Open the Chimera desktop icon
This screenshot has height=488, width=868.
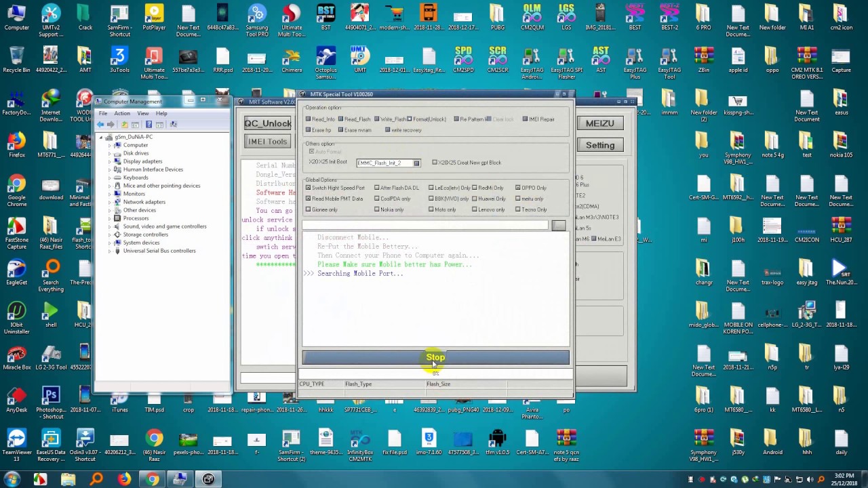pyautogui.click(x=292, y=60)
